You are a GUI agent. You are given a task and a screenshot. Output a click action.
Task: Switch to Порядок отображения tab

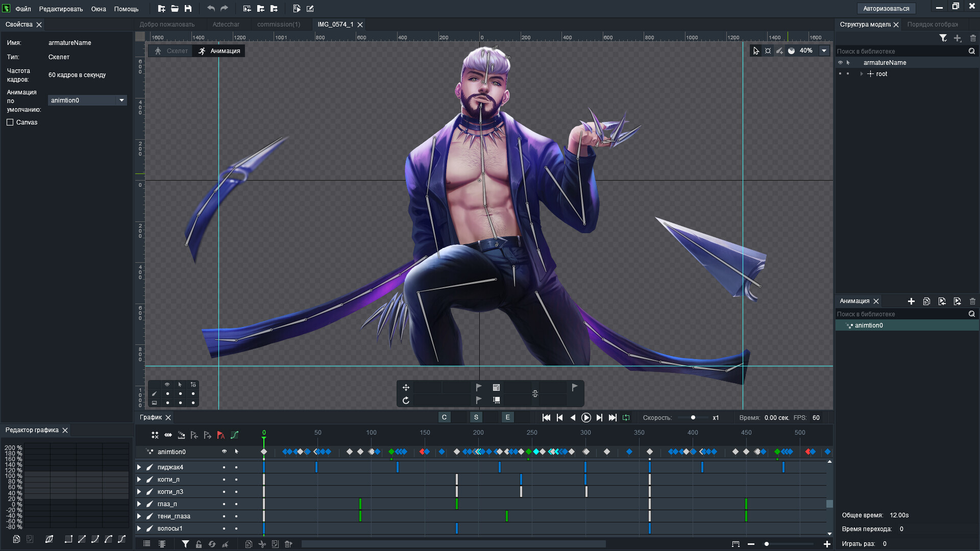[933, 24]
